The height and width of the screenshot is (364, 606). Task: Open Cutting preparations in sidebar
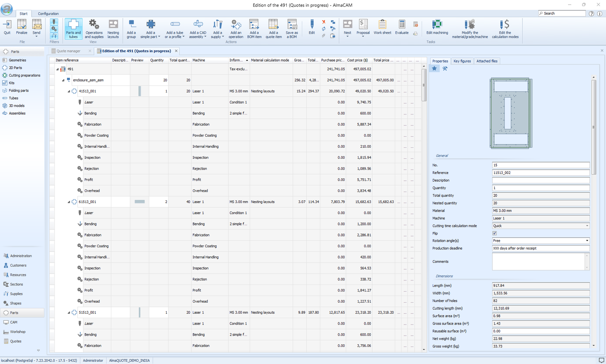(x=24, y=75)
